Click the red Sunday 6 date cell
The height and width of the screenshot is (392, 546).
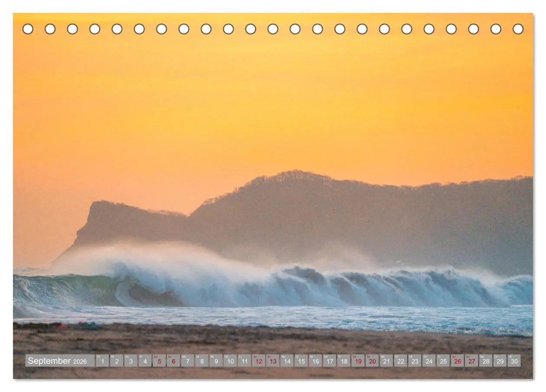pos(173,361)
